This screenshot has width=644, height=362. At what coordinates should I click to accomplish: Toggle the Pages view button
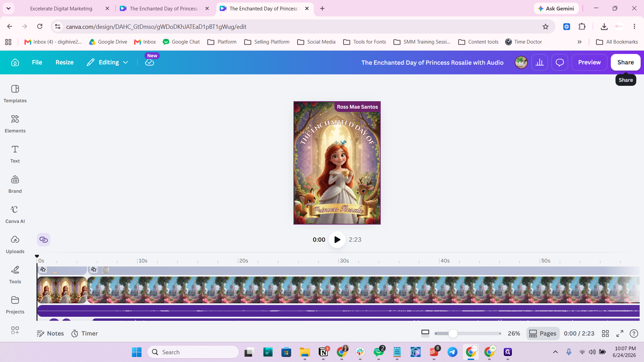point(543,334)
